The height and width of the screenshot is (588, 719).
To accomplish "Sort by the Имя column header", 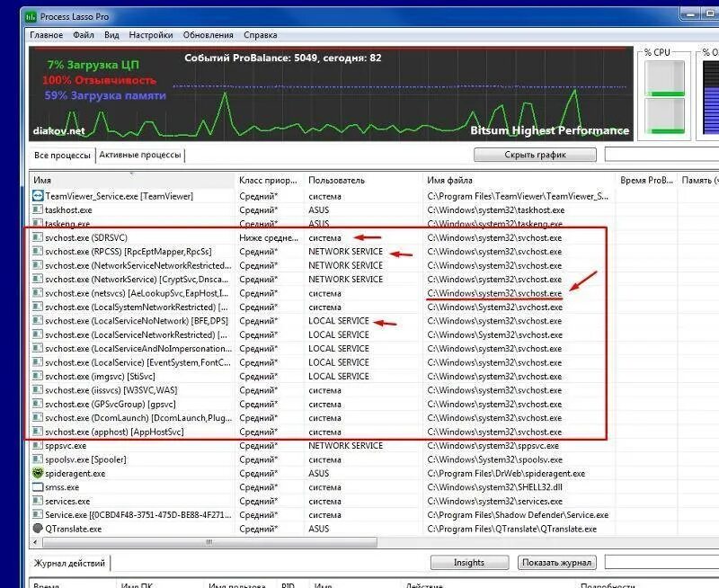I will pos(132,180).
